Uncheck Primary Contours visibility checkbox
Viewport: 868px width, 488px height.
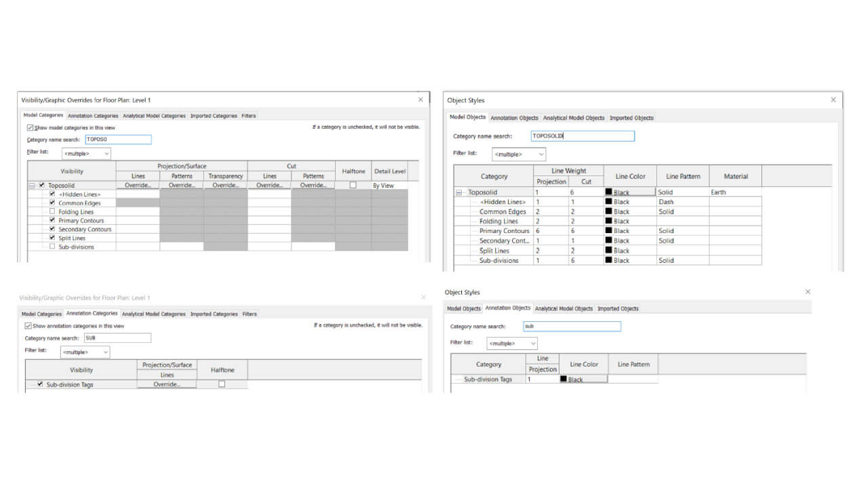(52, 220)
